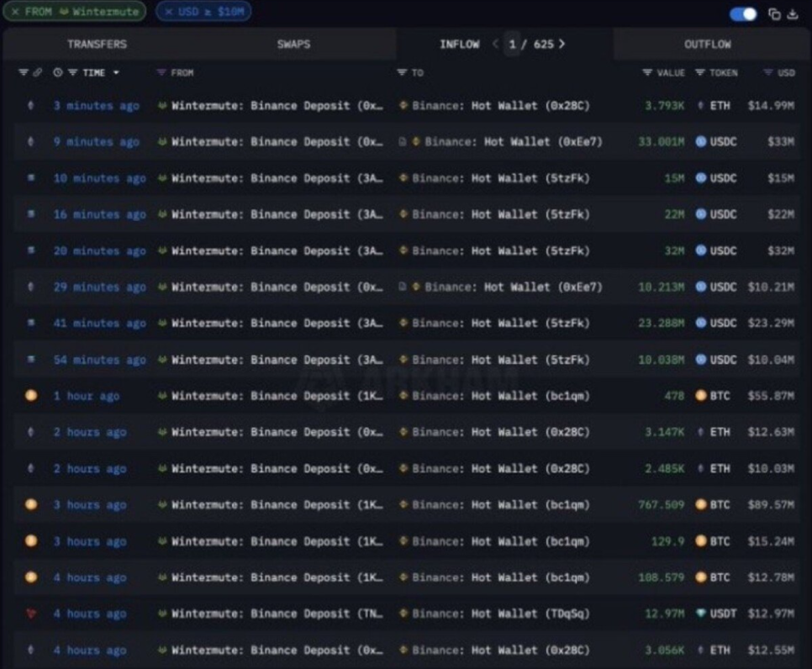This screenshot has width=812, height=669.
Task: Click the value 767.509
Action: [662, 505]
